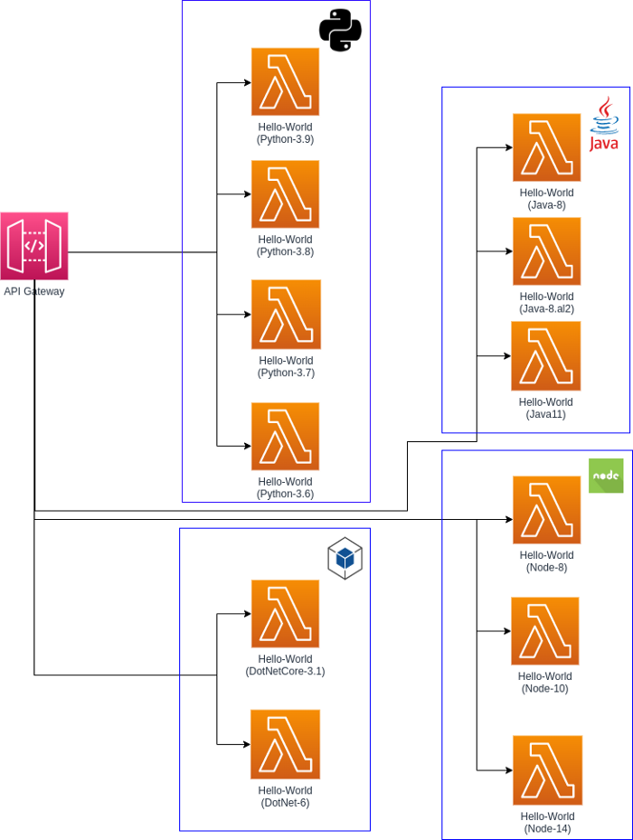Click the Python logo

tap(340, 30)
